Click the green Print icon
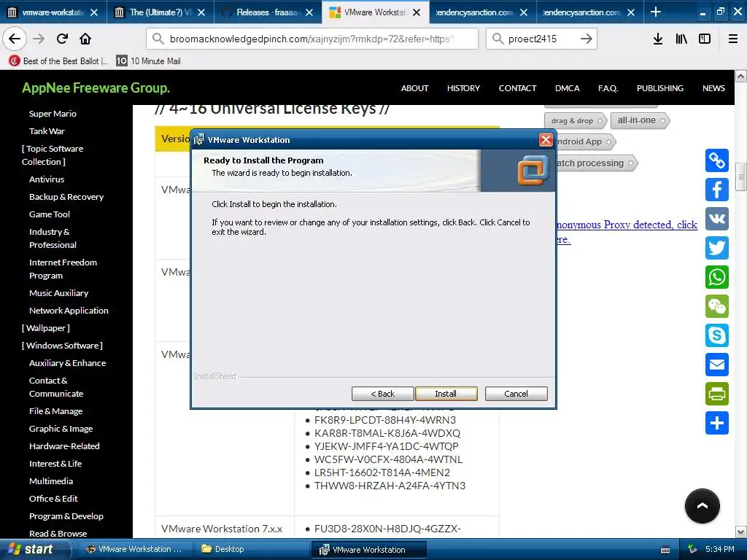Viewport: 747px width, 560px height. pyautogui.click(x=717, y=394)
